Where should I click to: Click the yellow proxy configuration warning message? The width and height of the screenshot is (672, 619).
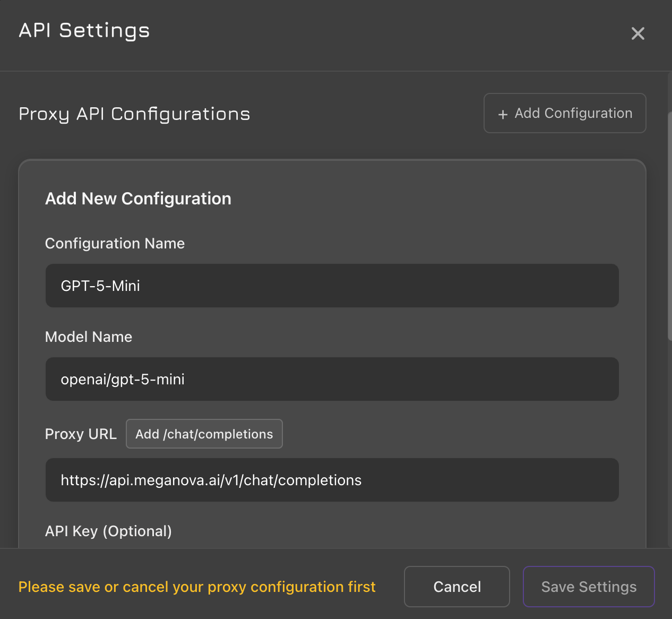pos(197,587)
